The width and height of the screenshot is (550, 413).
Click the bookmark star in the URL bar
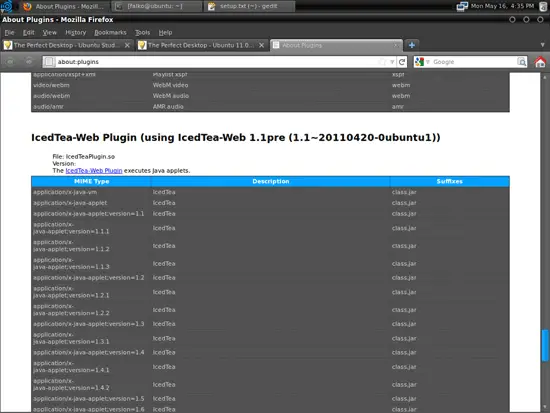coord(382,62)
